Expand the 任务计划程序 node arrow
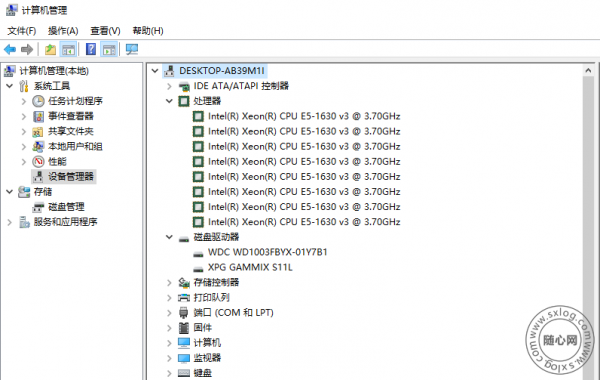 (x=24, y=101)
